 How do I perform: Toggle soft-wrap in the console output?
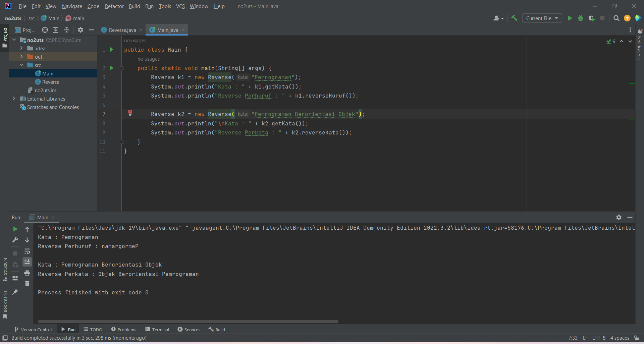27,252
